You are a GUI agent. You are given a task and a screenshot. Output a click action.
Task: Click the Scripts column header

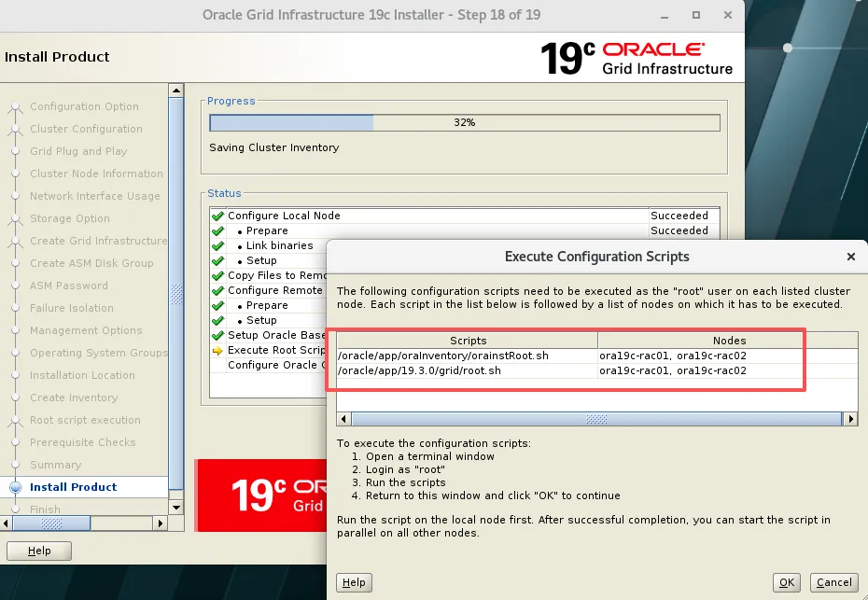pos(468,341)
